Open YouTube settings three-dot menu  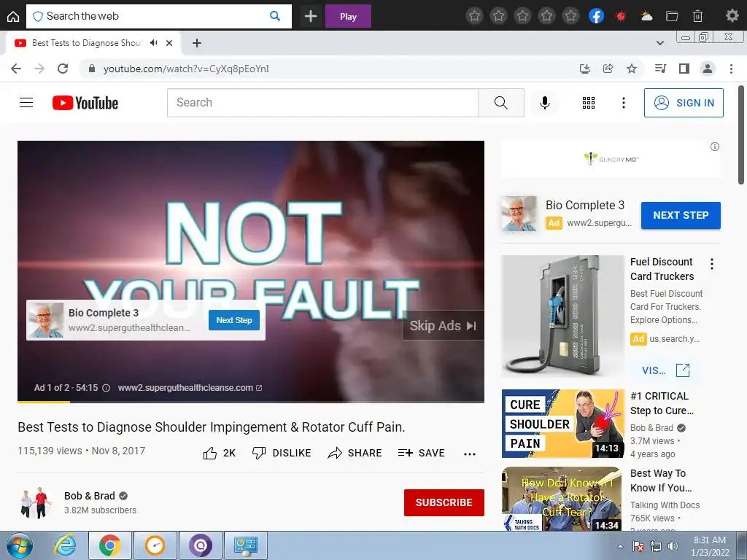pyautogui.click(x=623, y=103)
